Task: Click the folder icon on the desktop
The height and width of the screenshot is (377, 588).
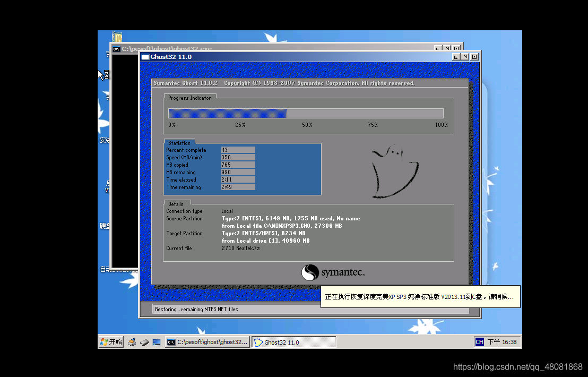Action: (117, 37)
